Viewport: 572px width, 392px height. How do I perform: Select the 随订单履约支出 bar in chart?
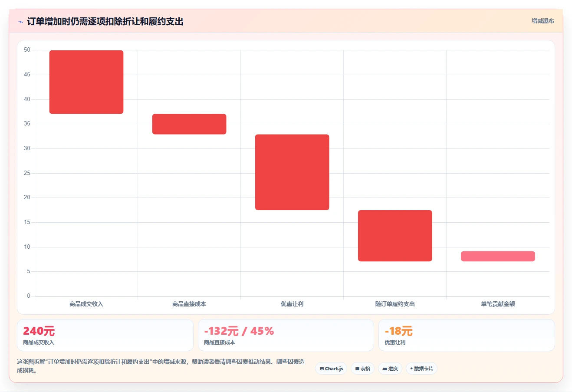tap(395, 236)
